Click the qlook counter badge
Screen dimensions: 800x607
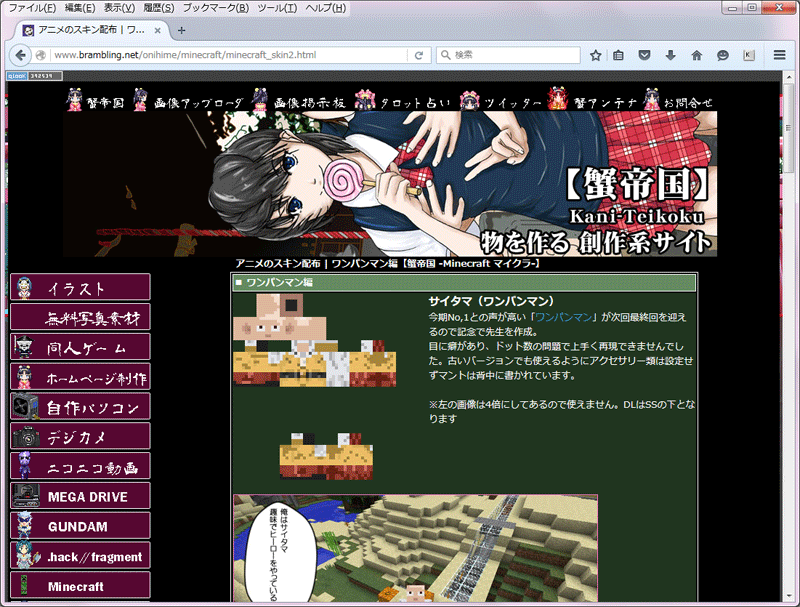[34, 76]
